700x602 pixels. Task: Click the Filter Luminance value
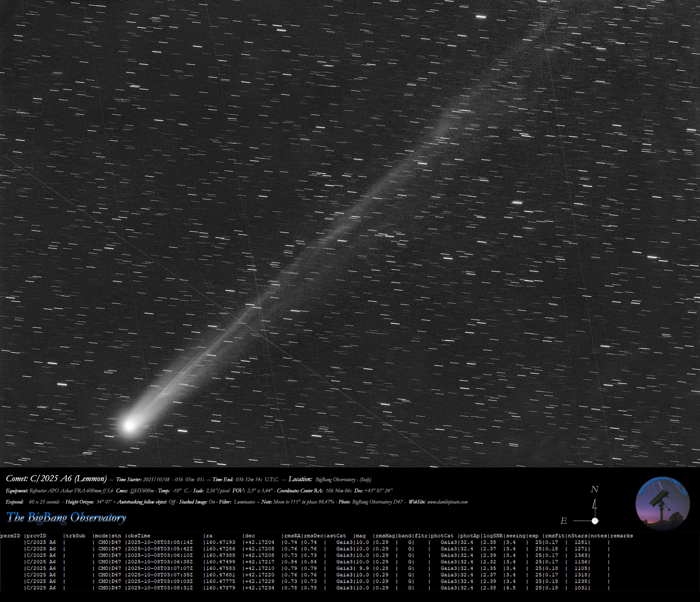(244, 502)
